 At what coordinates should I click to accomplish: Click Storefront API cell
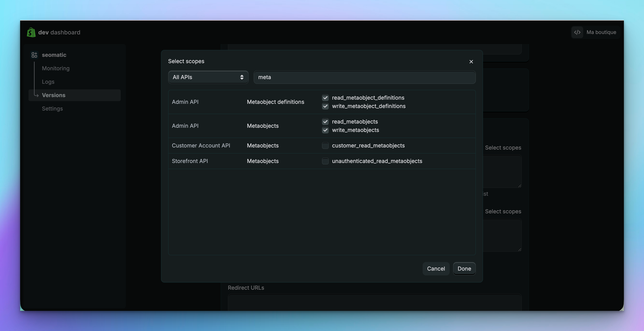pos(190,161)
